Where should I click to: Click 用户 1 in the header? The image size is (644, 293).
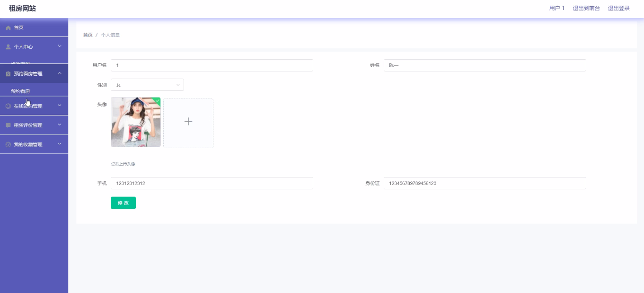(x=557, y=9)
